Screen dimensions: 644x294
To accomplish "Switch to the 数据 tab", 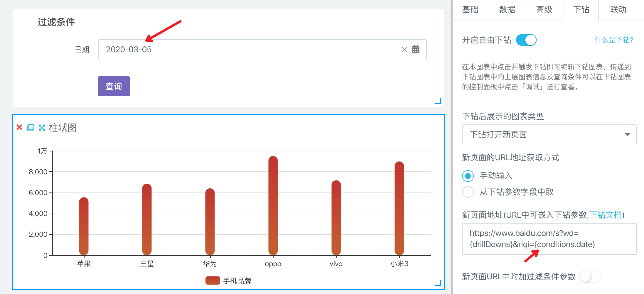I will (x=507, y=10).
